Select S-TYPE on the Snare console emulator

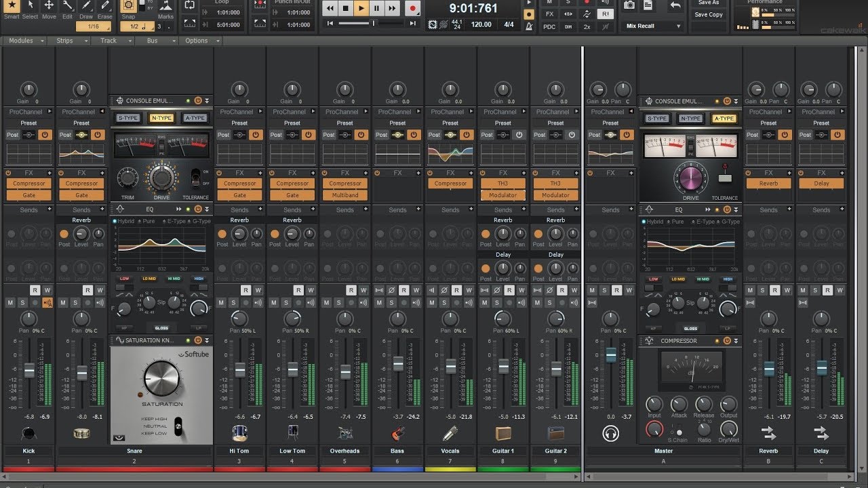click(x=128, y=118)
